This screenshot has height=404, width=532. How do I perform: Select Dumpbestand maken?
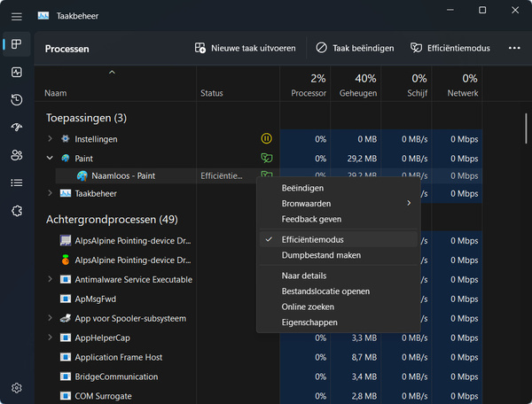point(339,255)
